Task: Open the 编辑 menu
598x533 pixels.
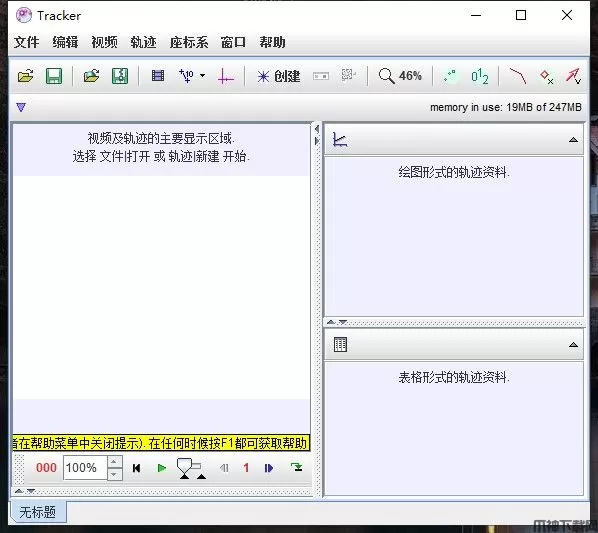Action: (x=65, y=42)
